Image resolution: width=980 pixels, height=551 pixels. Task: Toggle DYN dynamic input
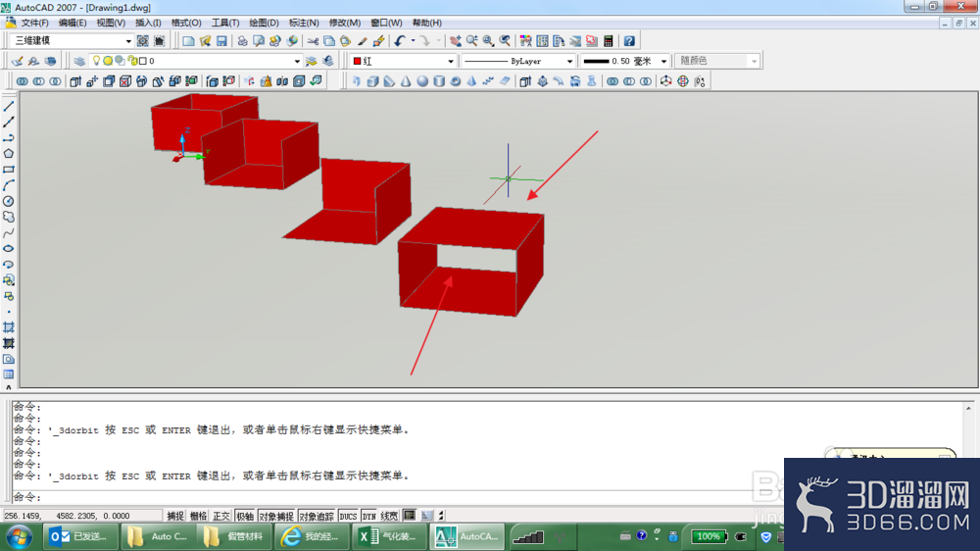tap(369, 516)
